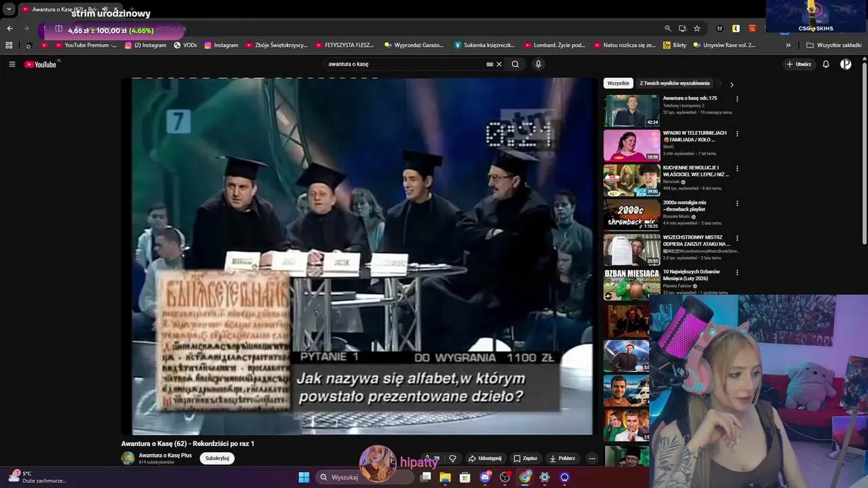The image size is (868, 488).
Task: Open the Awantura o kasę odc.175 thumbnail
Action: 631,110
